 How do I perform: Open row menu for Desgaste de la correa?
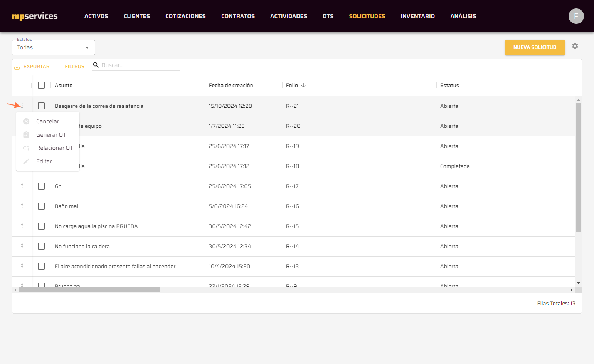pyautogui.click(x=22, y=106)
